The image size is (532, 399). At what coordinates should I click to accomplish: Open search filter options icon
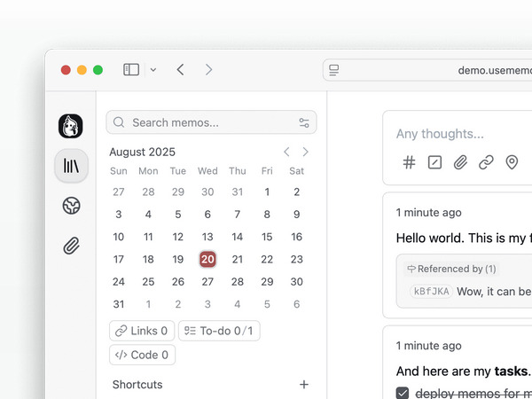tap(304, 123)
